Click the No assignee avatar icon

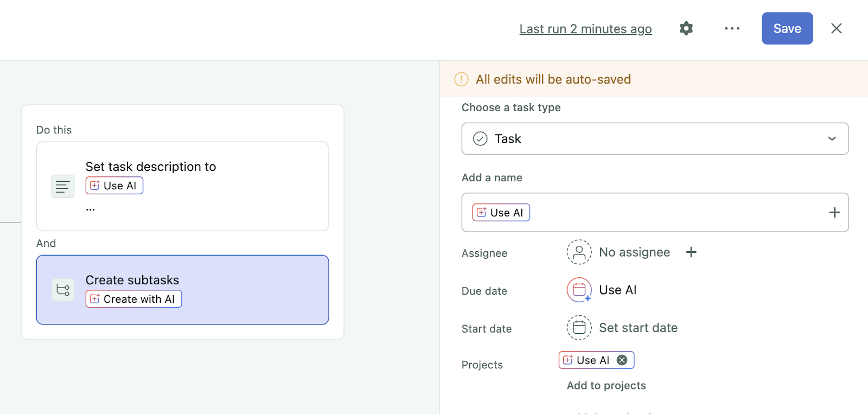(x=579, y=252)
